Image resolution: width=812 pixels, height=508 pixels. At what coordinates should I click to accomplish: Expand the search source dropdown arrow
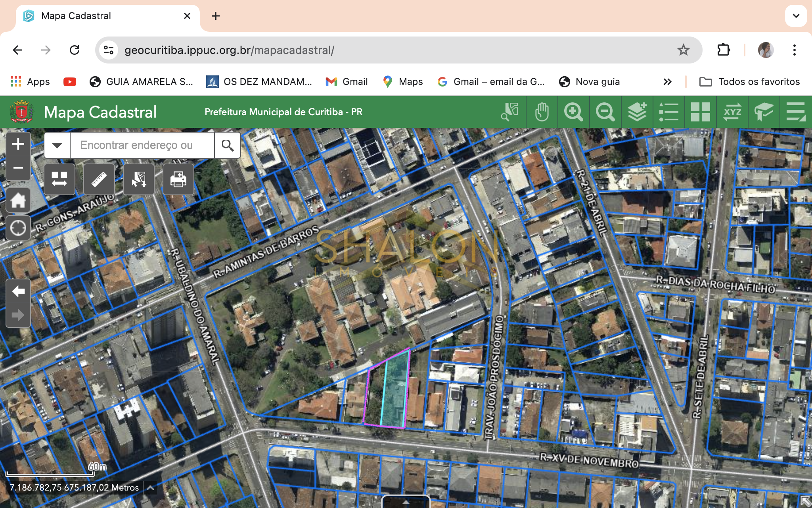pyautogui.click(x=57, y=145)
